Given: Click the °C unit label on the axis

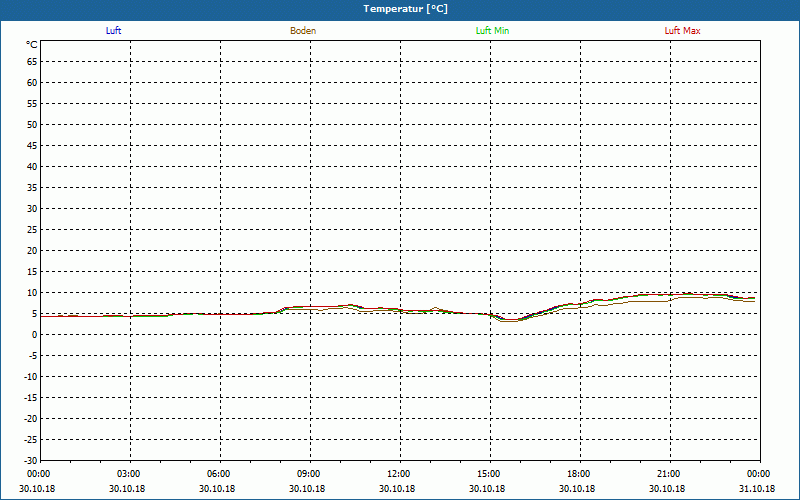Looking at the screenshot, I should [32, 45].
